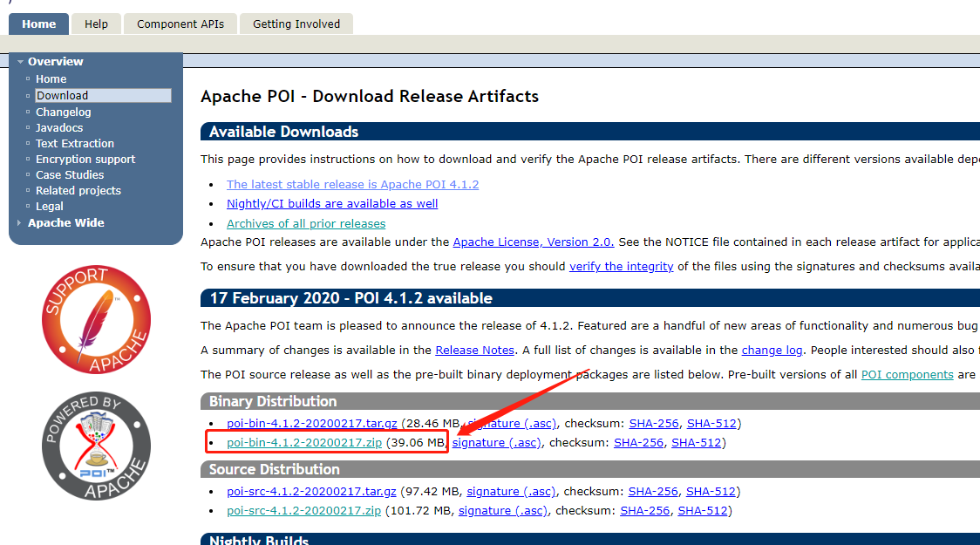Open Text Extraction sidebar entry
Screen dimensions: 980x545
(x=74, y=144)
